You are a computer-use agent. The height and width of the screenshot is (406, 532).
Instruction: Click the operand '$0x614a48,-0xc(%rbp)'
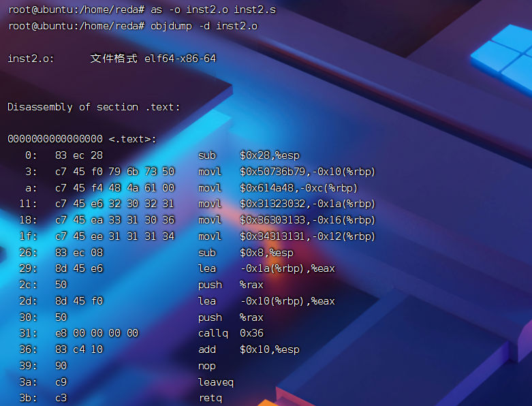coord(298,188)
